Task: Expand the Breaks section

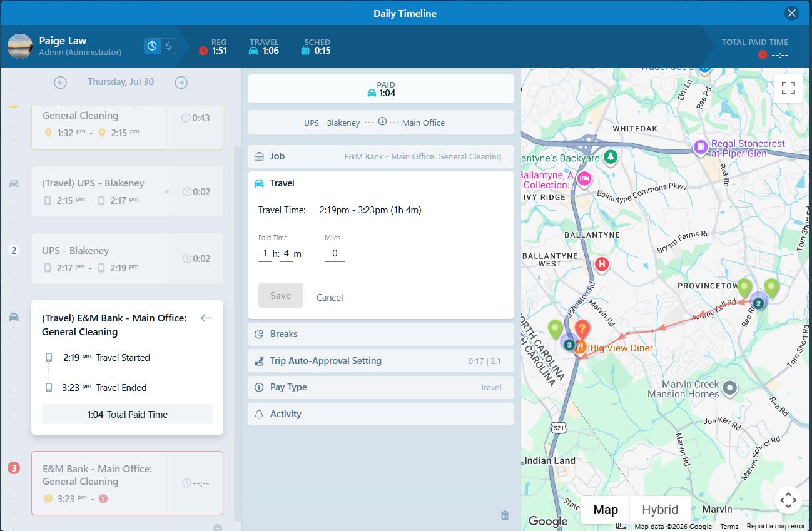Action: (x=381, y=334)
